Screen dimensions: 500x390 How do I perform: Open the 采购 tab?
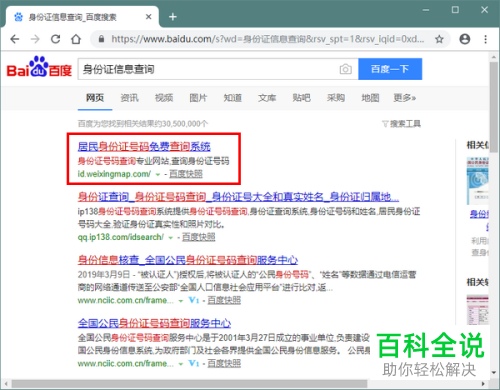336,98
